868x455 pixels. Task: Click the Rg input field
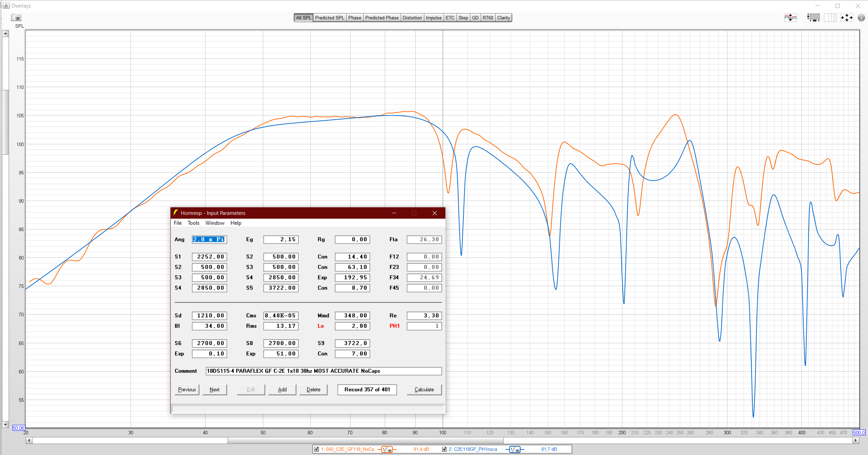pyautogui.click(x=352, y=239)
